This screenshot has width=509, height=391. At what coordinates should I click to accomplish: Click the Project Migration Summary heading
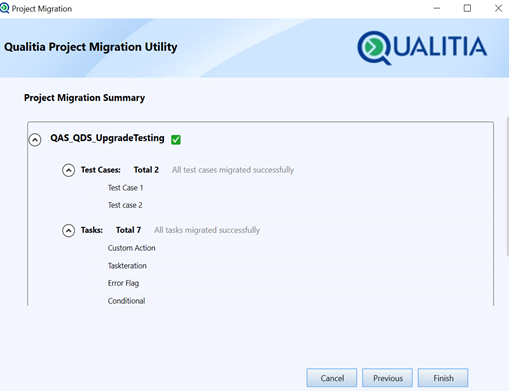[x=84, y=98]
